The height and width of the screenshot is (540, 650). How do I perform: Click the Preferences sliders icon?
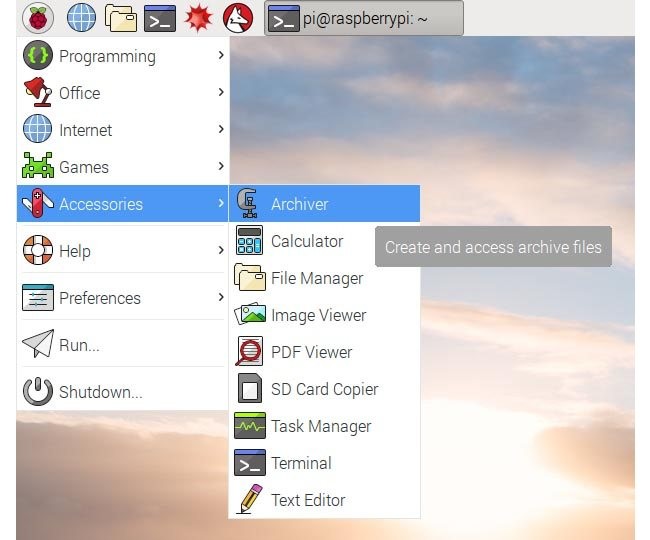38,297
